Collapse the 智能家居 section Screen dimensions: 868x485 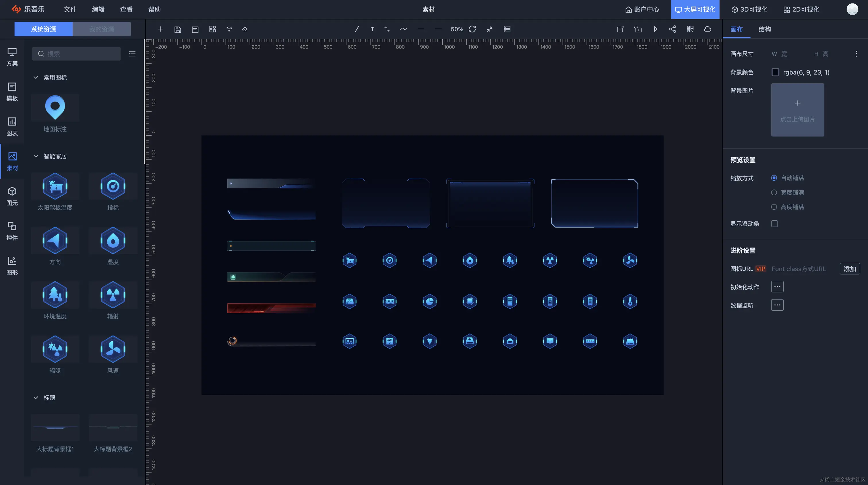(36, 156)
